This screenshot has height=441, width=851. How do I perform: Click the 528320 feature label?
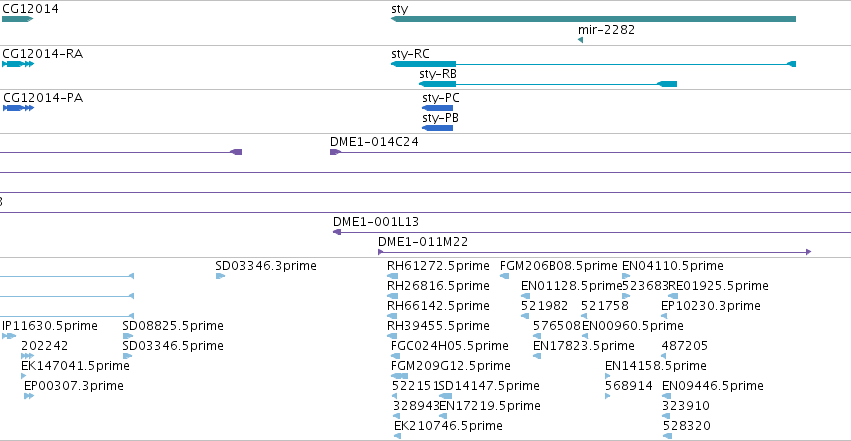pos(687,426)
